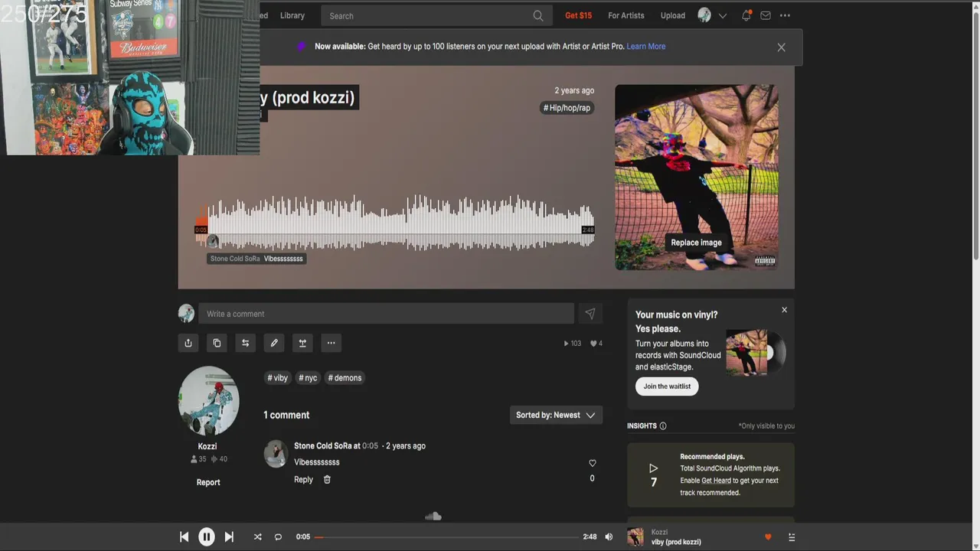Click the edit pencil icon

pos(274,343)
